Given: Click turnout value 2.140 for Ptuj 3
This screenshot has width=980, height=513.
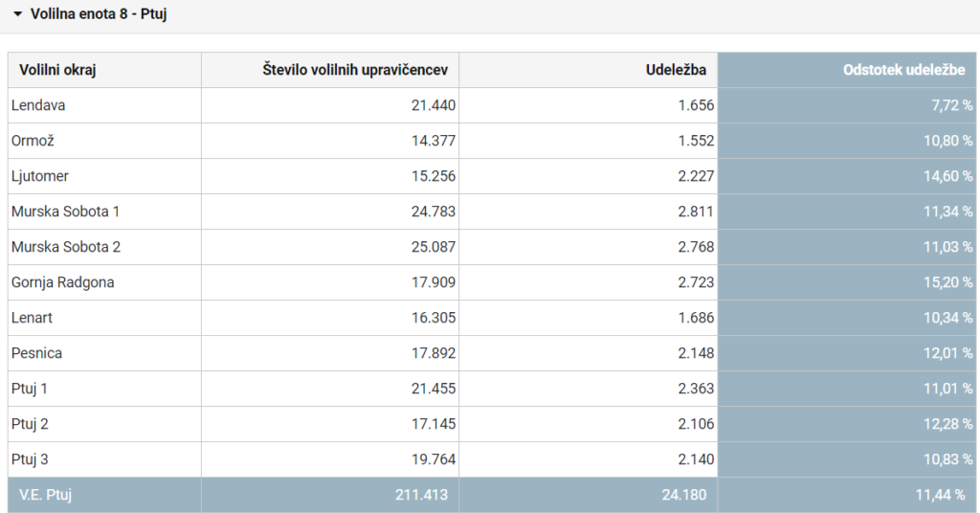Looking at the screenshot, I should [696, 459].
